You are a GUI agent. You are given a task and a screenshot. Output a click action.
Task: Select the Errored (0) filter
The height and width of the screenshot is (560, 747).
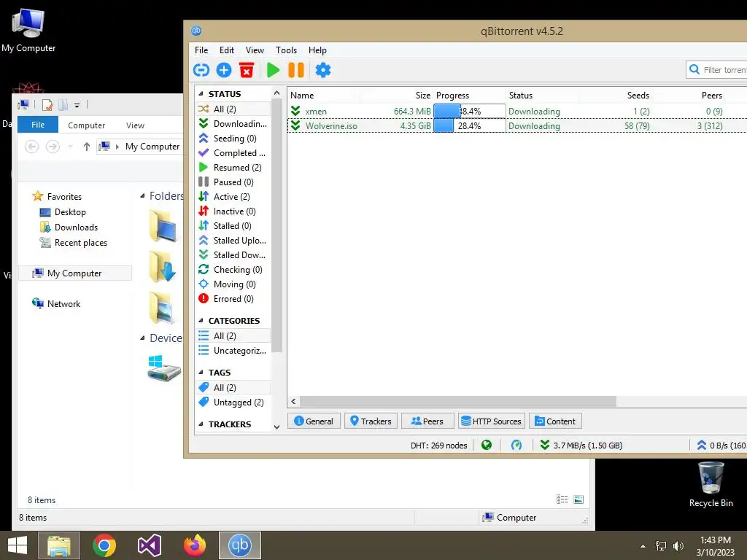[x=233, y=299]
